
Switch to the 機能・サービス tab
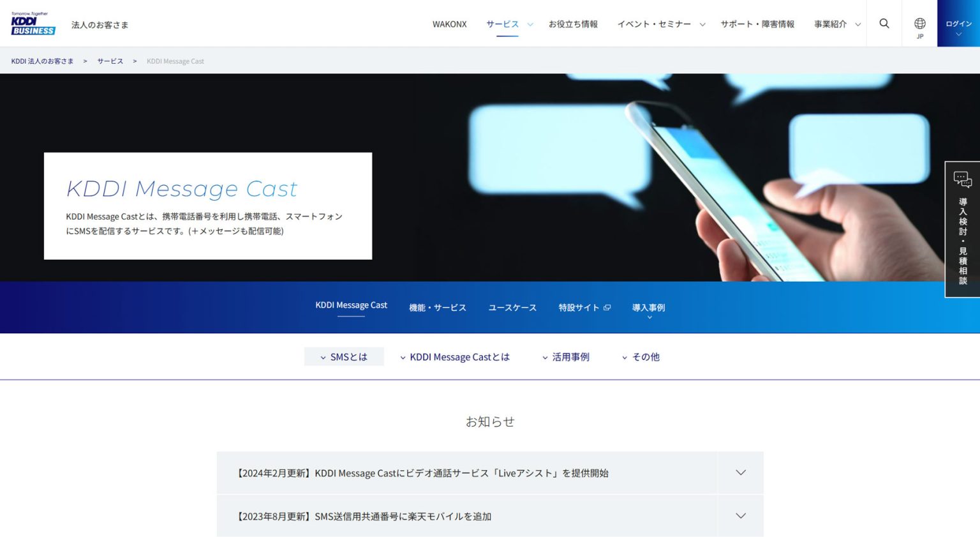pyautogui.click(x=438, y=307)
